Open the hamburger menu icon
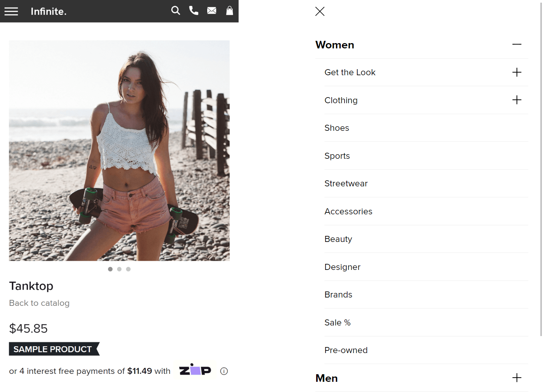This screenshot has height=392, width=543. (11, 11)
